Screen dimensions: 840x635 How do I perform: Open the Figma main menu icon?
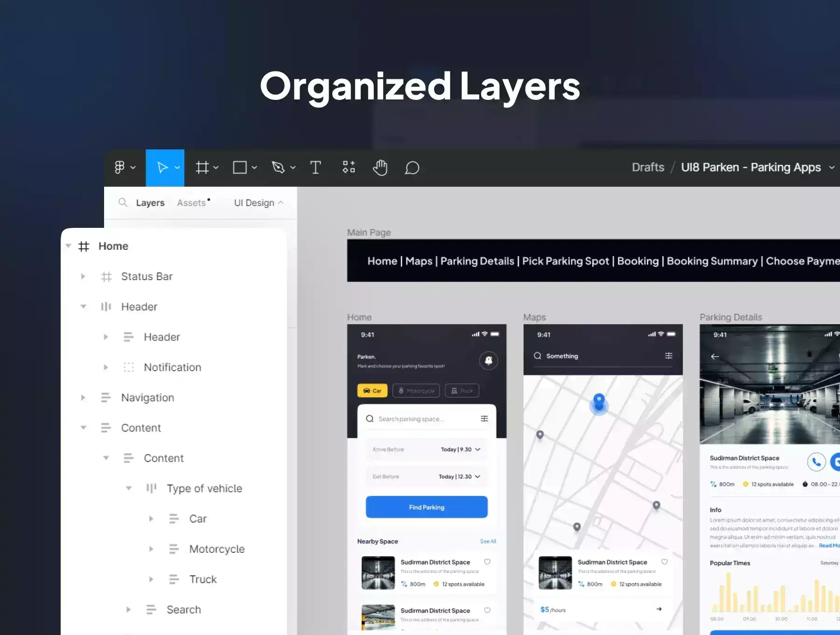point(120,168)
